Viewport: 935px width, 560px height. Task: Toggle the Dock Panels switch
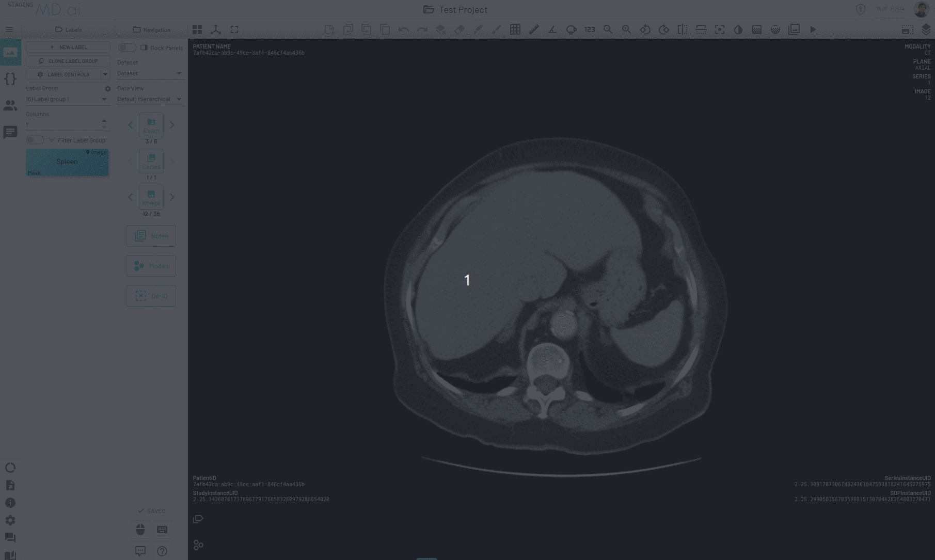(x=127, y=48)
